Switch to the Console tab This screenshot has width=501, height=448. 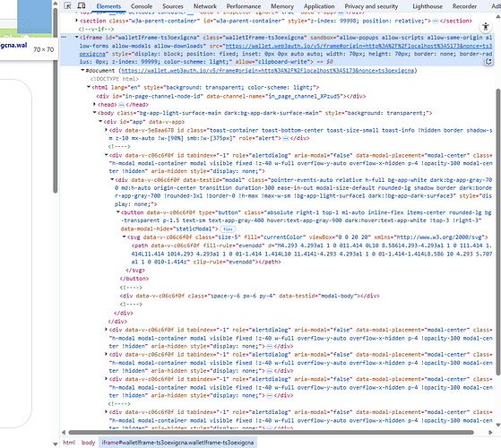coord(142,6)
